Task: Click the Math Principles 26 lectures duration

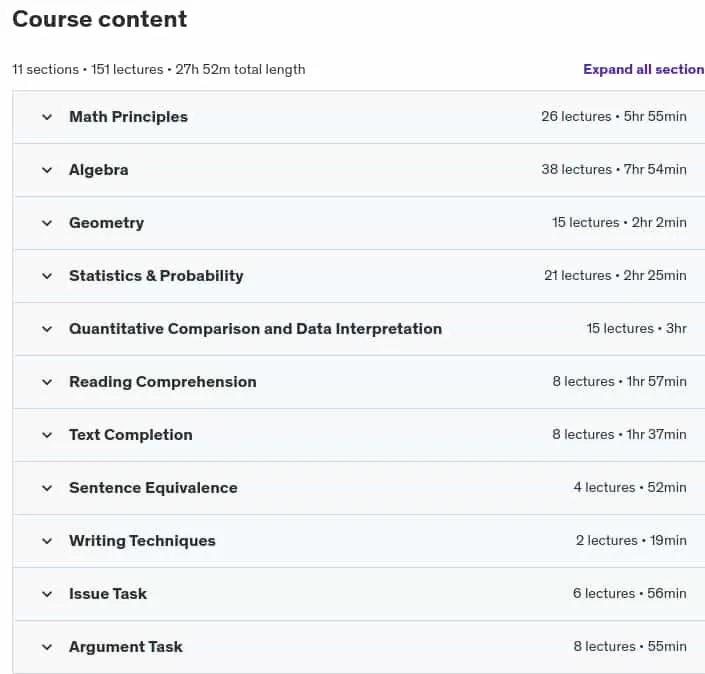Action: pos(614,116)
